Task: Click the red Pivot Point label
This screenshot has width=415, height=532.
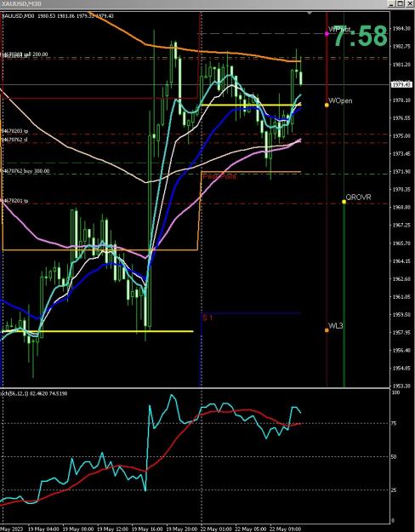Action: 219,176
